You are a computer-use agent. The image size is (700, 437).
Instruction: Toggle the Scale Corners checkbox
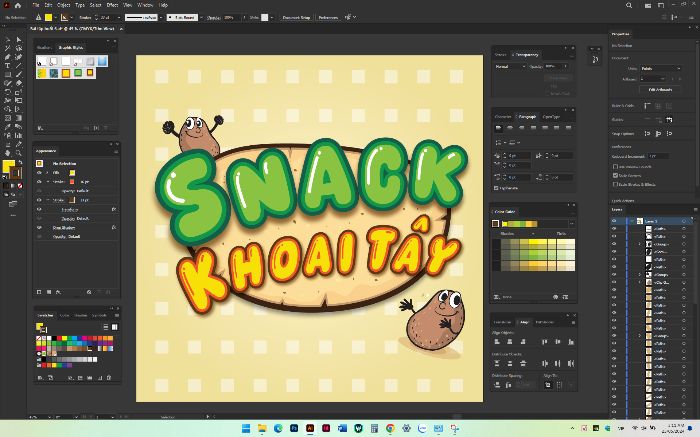615,175
